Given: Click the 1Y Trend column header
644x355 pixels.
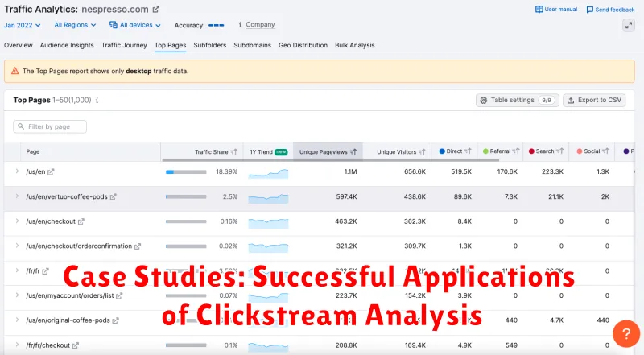Looking at the screenshot, I should tap(268, 151).
